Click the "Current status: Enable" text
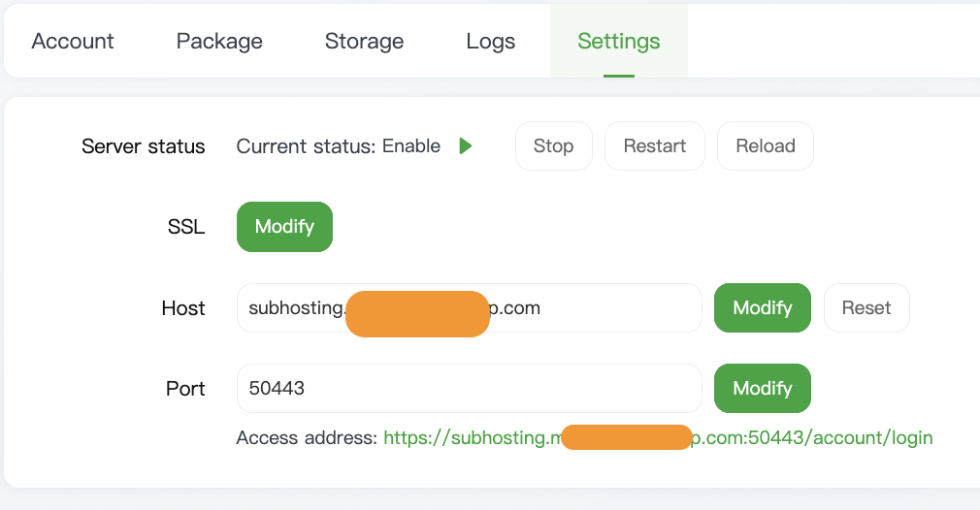 click(338, 146)
